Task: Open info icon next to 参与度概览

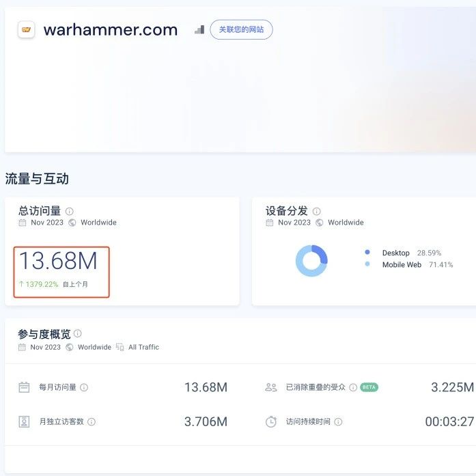Action: tap(78, 333)
